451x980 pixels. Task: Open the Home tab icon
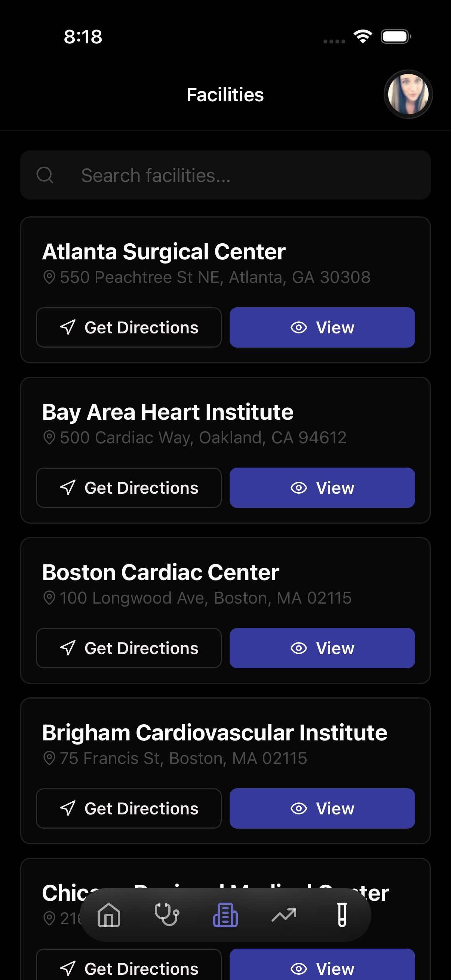109,915
